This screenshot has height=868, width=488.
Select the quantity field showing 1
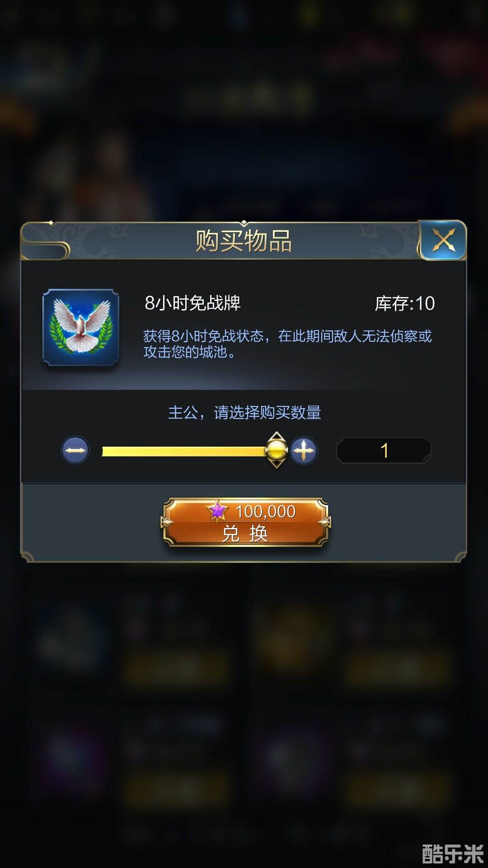(x=384, y=450)
